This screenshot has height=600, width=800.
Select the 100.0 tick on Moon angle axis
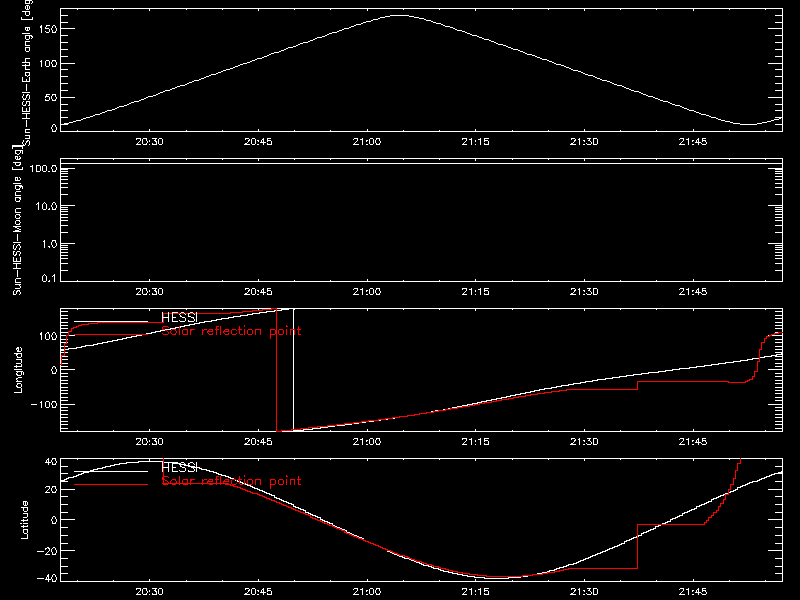(x=43, y=169)
